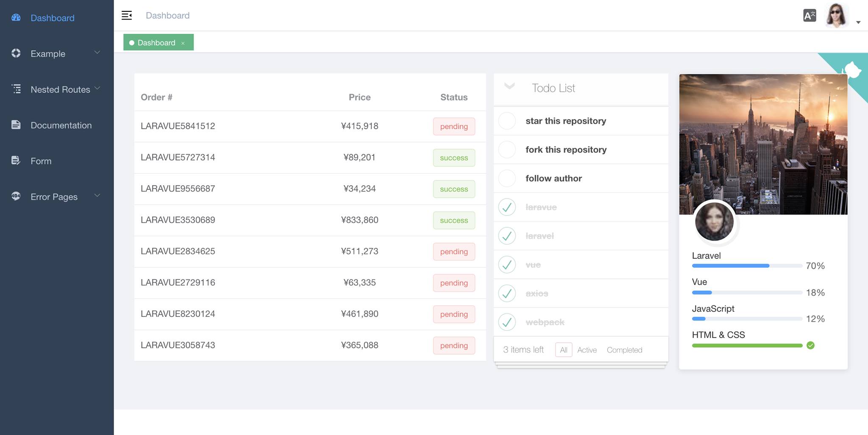Click the JavaScript 12% progress bar

[x=747, y=319]
